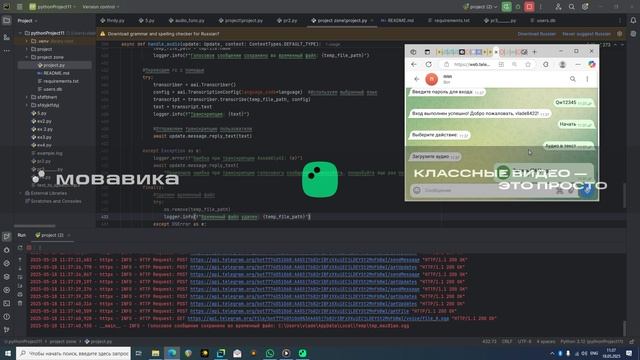Image resolution: width=640 pixels, height=360 pixels.
Task: Switch to the pr2.py editor tab
Action: 287,20
